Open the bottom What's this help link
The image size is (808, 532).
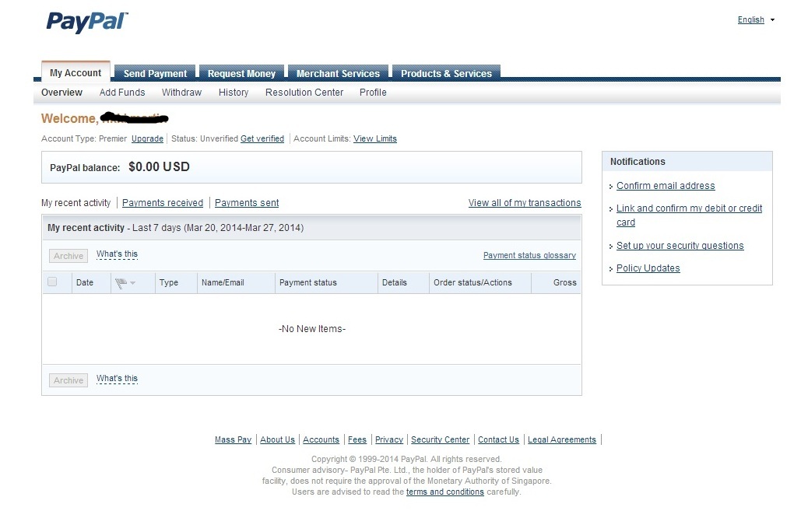pyautogui.click(x=117, y=379)
